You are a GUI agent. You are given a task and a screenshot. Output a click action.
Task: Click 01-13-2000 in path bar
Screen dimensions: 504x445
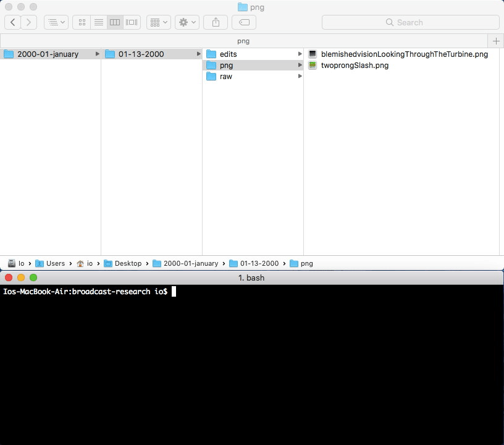pos(254,263)
